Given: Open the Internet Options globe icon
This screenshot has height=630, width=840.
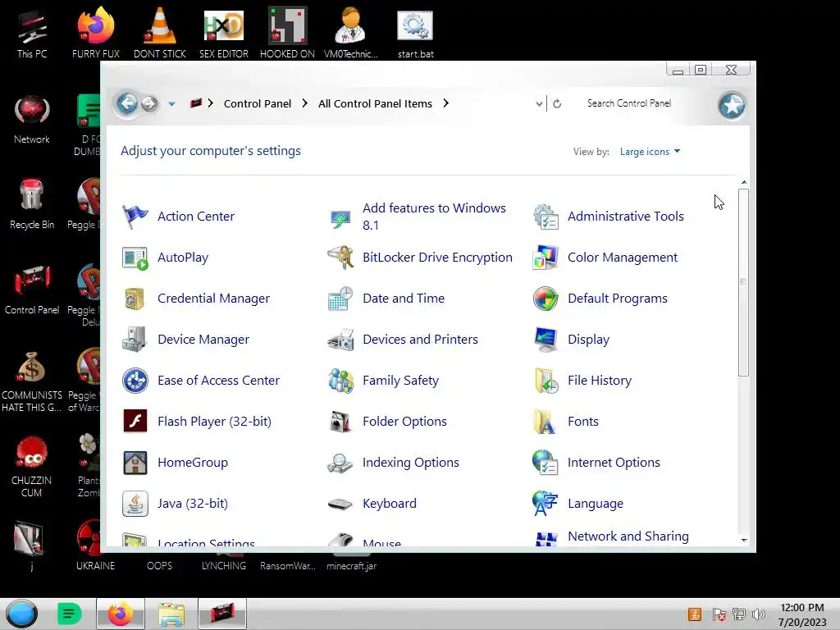Looking at the screenshot, I should click(x=546, y=463).
